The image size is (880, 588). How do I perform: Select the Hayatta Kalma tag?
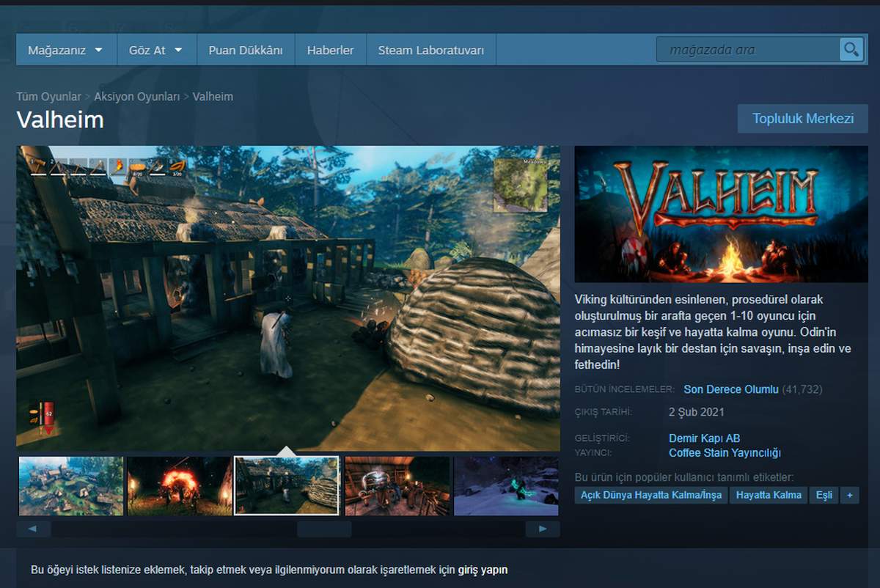(769, 495)
